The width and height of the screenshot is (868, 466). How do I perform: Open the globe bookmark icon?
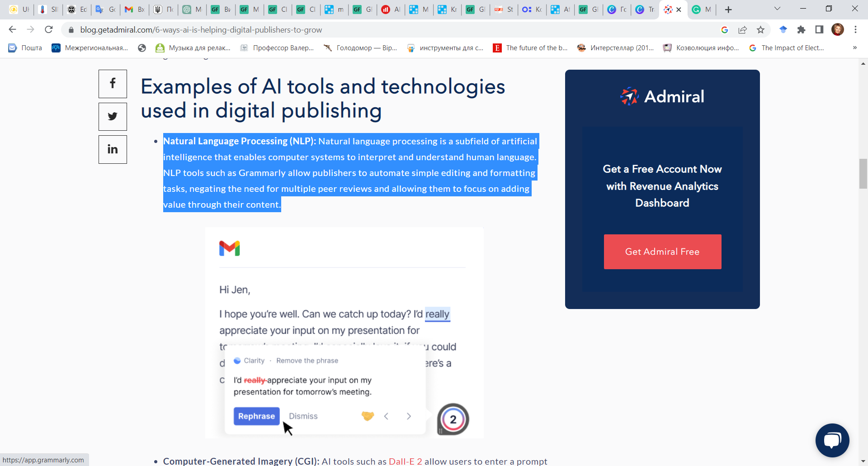142,48
